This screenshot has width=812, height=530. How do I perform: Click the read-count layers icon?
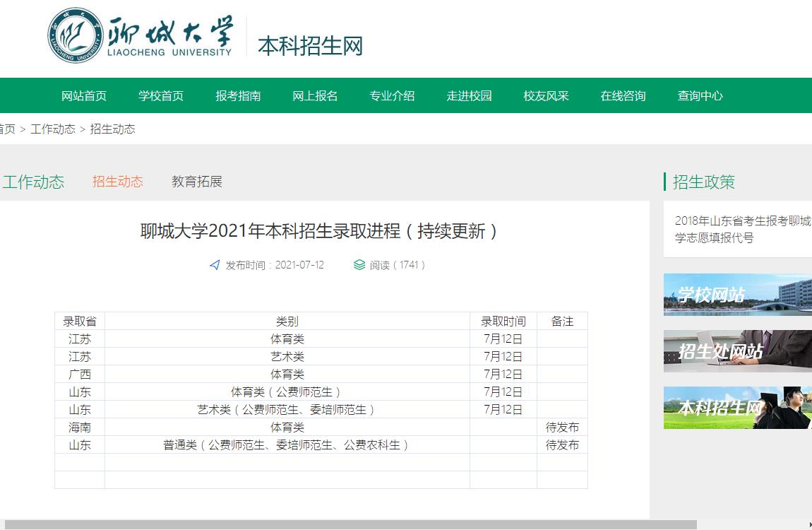(359, 265)
